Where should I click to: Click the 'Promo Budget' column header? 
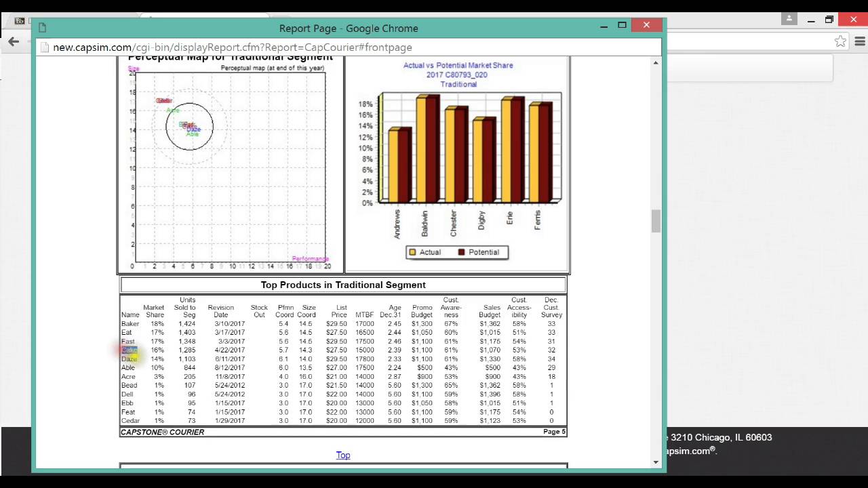pos(422,311)
